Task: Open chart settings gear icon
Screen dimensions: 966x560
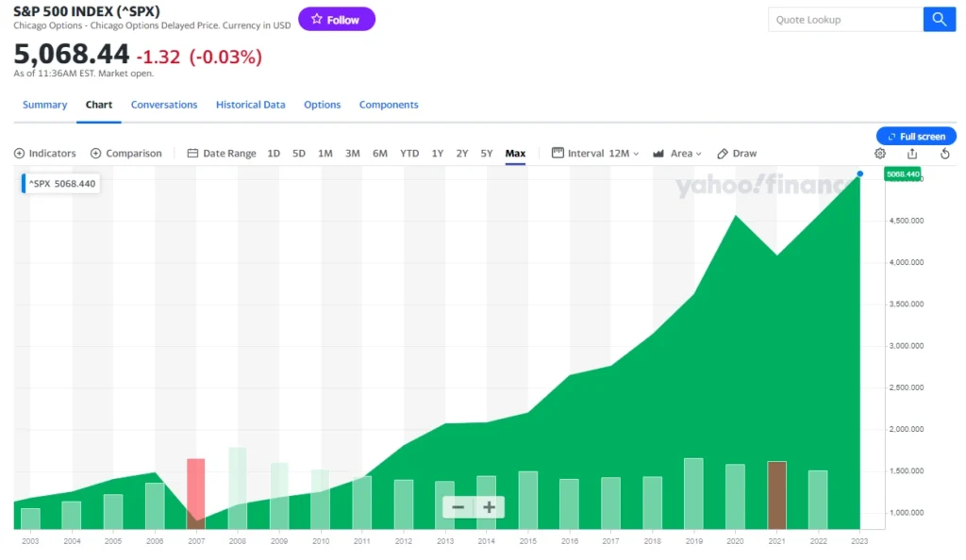Action: [x=880, y=154]
